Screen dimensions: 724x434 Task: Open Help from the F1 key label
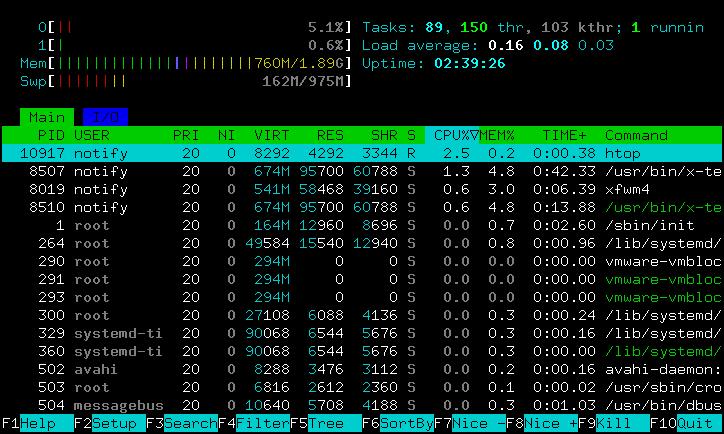(x=38, y=423)
